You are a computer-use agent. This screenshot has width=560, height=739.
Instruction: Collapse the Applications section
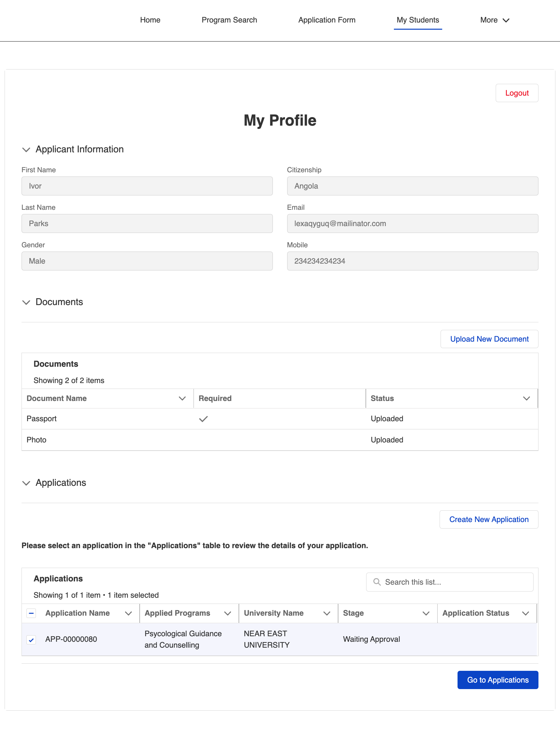point(26,483)
